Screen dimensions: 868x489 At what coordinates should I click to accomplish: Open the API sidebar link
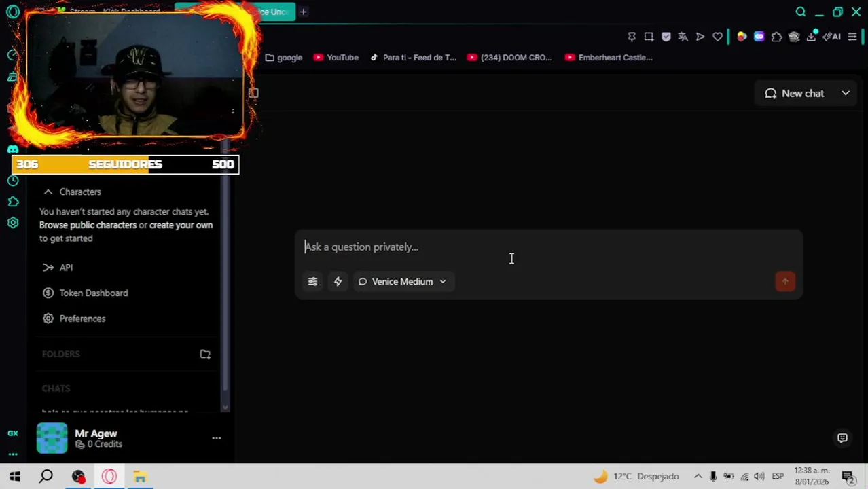tap(66, 268)
